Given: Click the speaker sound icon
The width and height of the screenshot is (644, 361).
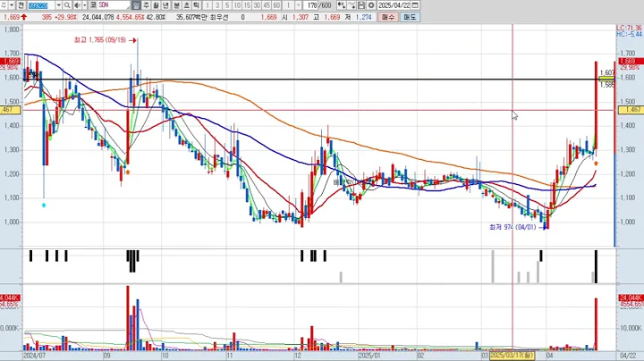Looking at the screenshot, I should [77, 5].
